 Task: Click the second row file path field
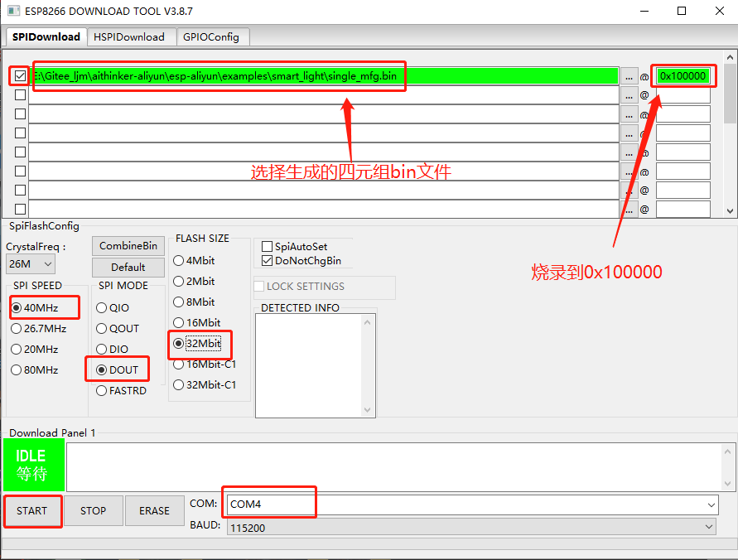click(324, 95)
